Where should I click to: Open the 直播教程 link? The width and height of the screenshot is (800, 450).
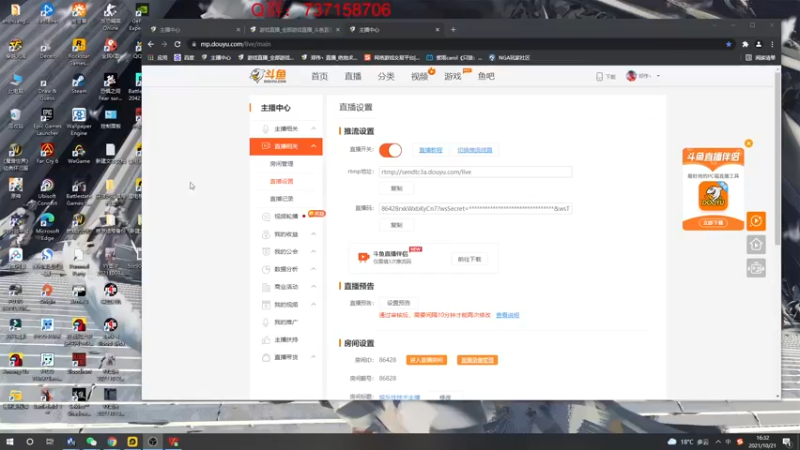pyautogui.click(x=431, y=150)
